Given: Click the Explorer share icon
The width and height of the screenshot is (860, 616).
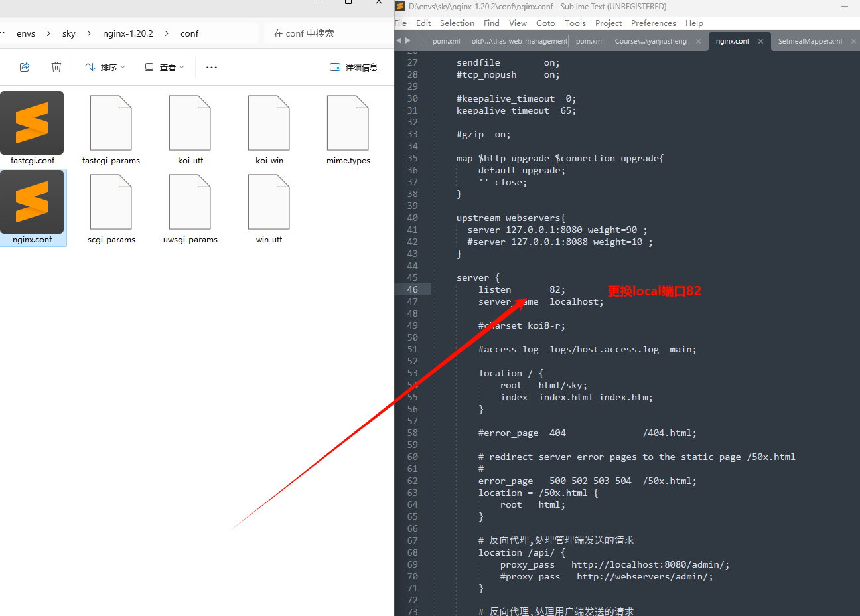Looking at the screenshot, I should [25, 67].
